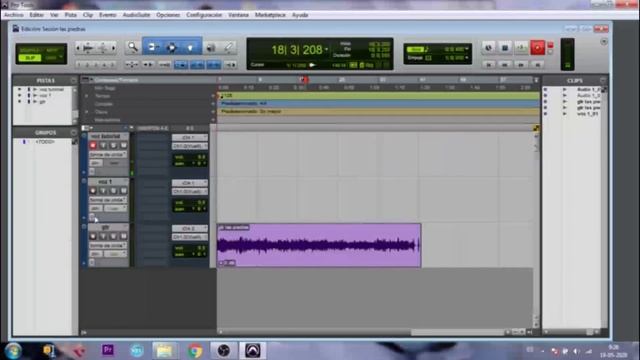Open Chrome from the taskbar
The image size is (640, 360).
point(195,351)
